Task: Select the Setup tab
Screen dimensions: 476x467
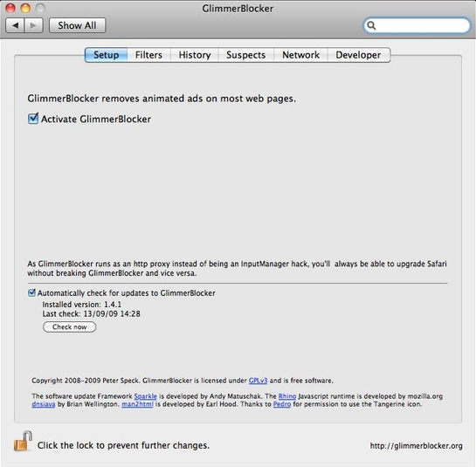Action: [106, 55]
